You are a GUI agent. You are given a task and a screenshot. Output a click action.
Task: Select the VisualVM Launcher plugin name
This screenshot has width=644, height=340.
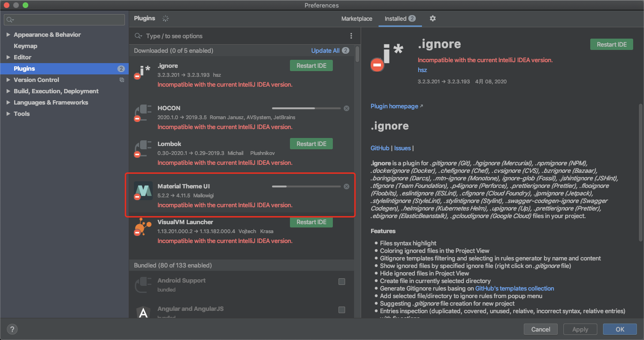click(x=185, y=222)
